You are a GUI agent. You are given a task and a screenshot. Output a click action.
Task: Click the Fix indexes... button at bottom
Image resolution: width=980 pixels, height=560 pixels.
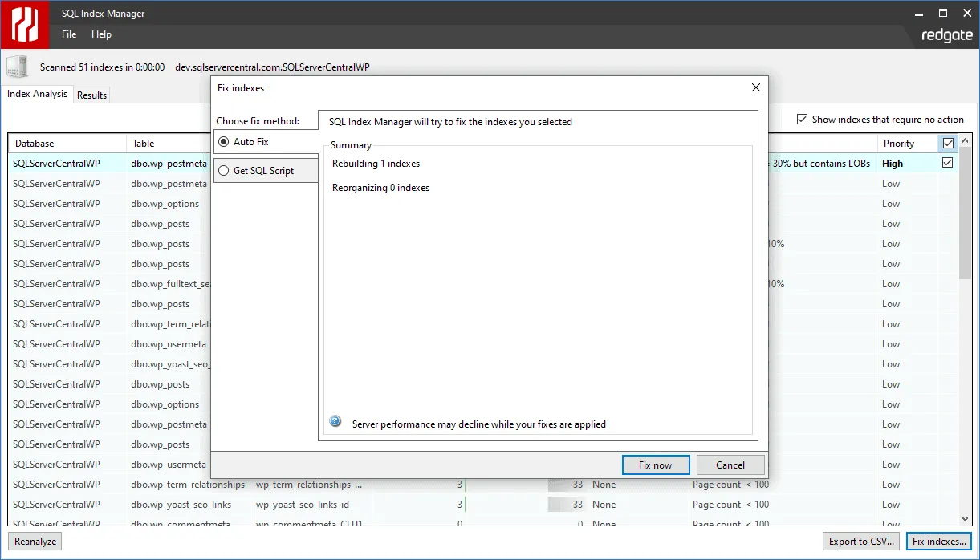click(x=939, y=542)
